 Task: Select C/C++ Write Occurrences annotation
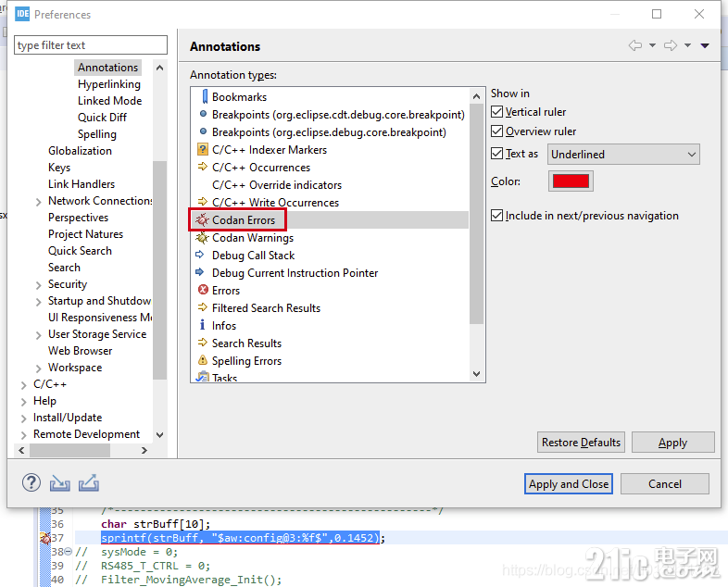(330, 203)
